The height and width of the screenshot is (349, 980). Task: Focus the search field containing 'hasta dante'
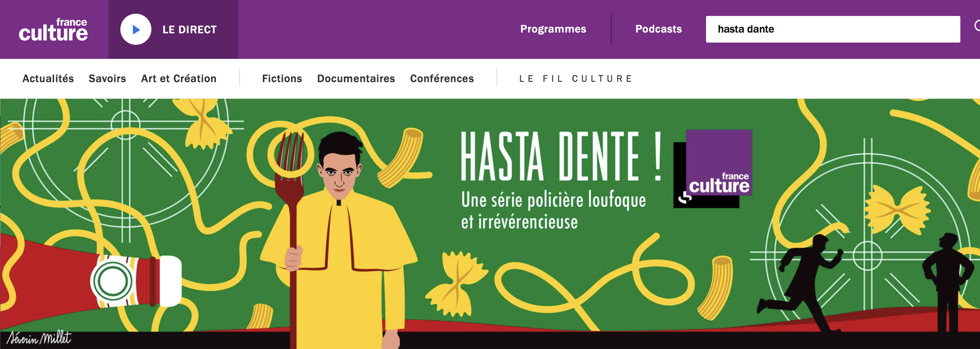pos(833,29)
